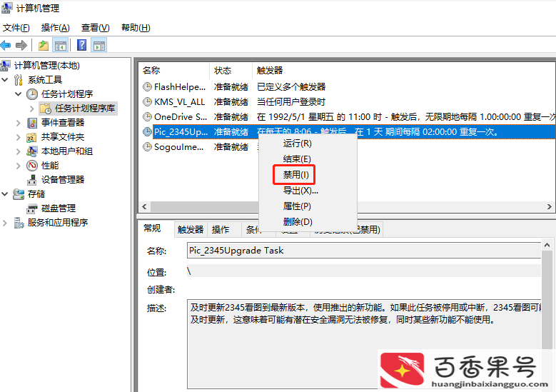The width and height of the screenshot is (556, 392).
Task: Select 磁盘管理 in the tree
Action: (x=59, y=208)
